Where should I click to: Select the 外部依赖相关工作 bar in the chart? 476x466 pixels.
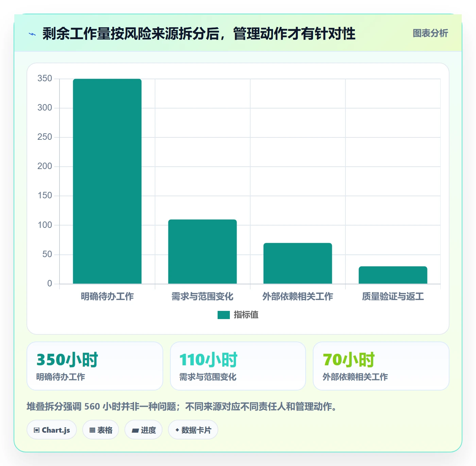pyautogui.click(x=297, y=263)
